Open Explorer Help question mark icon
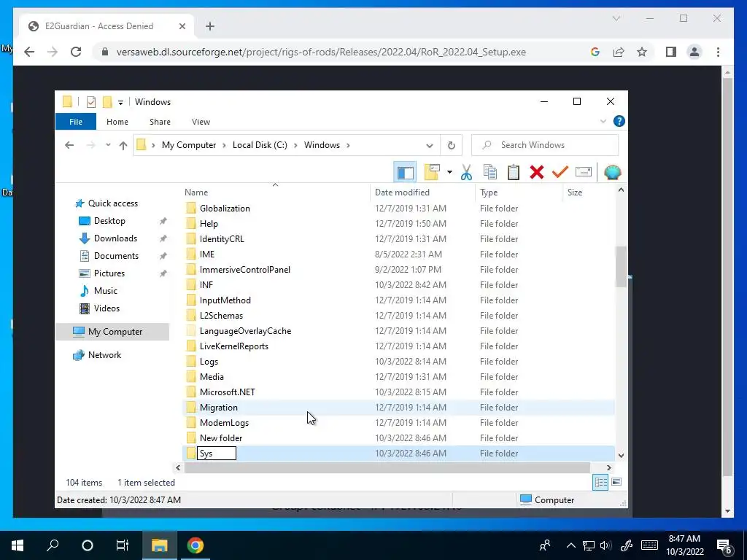Image resolution: width=747 pixels, height=560 pixels. point(619,122)
